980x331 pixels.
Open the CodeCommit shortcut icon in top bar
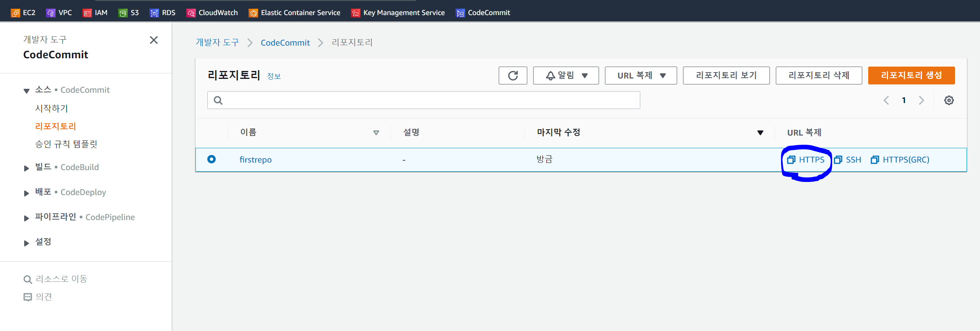click(x=460, y=13)
